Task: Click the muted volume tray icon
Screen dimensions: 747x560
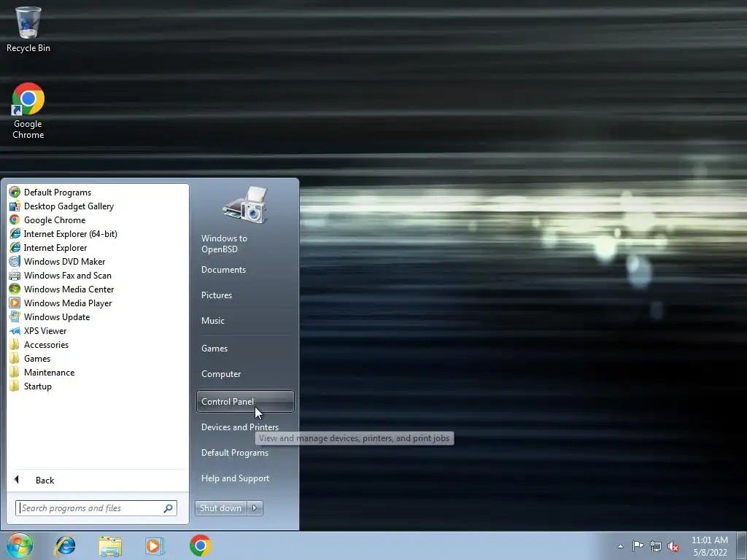Action: [x=673, y=546]
